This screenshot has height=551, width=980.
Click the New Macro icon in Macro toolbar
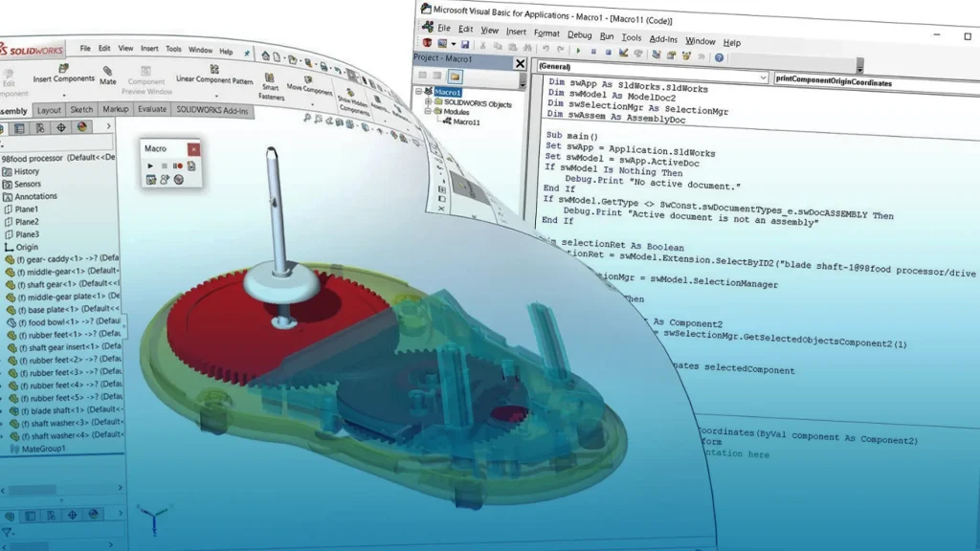(191, 166)
